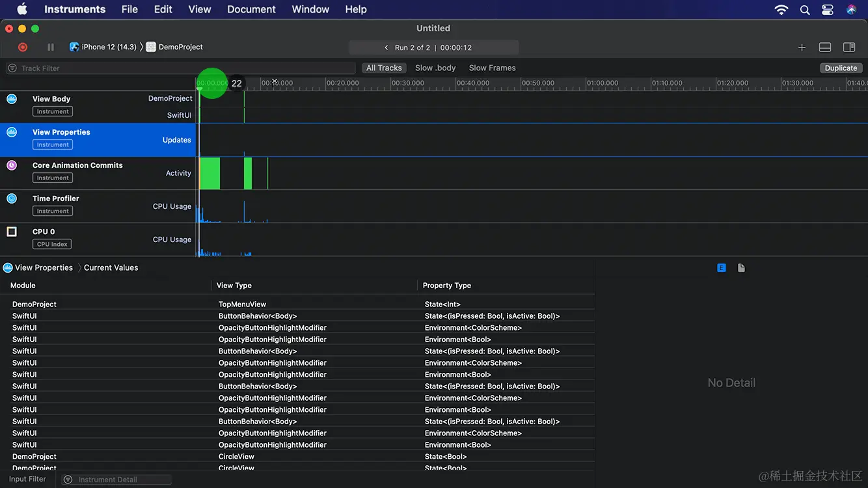Open the Input Filter dropdown
This screenshot has width=868, height=488.
(x=27, y=480)
